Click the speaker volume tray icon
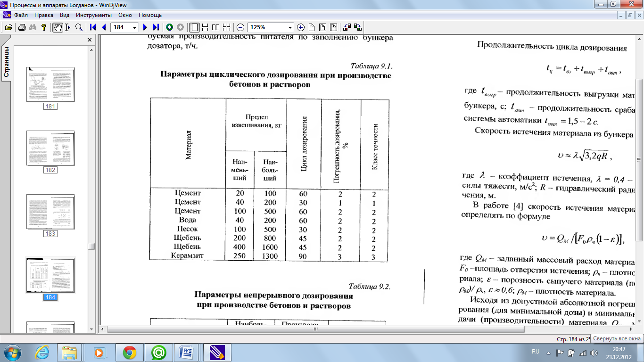This screenshot has width=644, height=362. click(594, 352)
